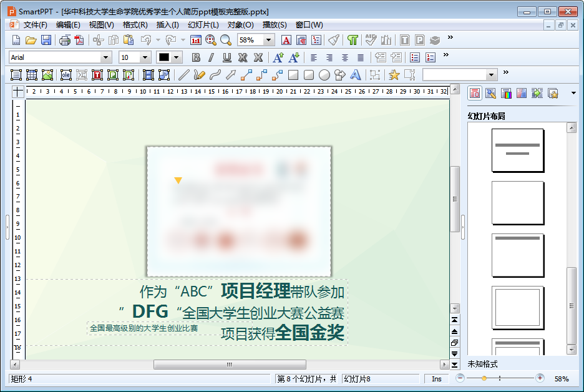Justify the text
Screen dimensions: 584x392
361,57
